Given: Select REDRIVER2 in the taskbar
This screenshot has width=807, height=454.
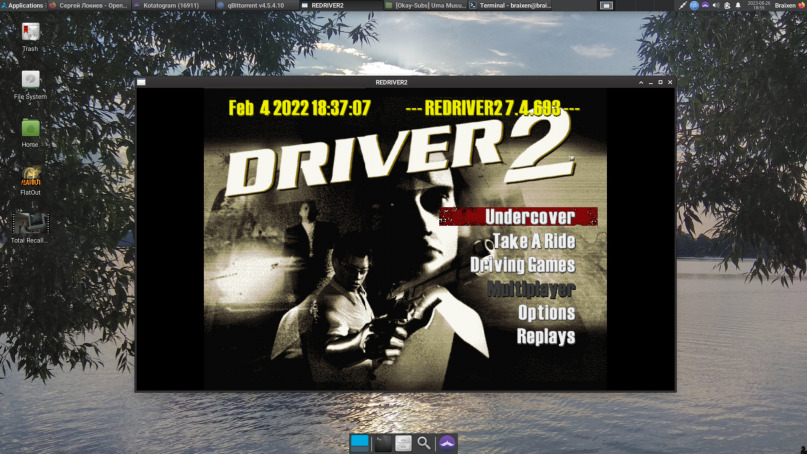Looking at the screenshot, I should coord(340,5).
